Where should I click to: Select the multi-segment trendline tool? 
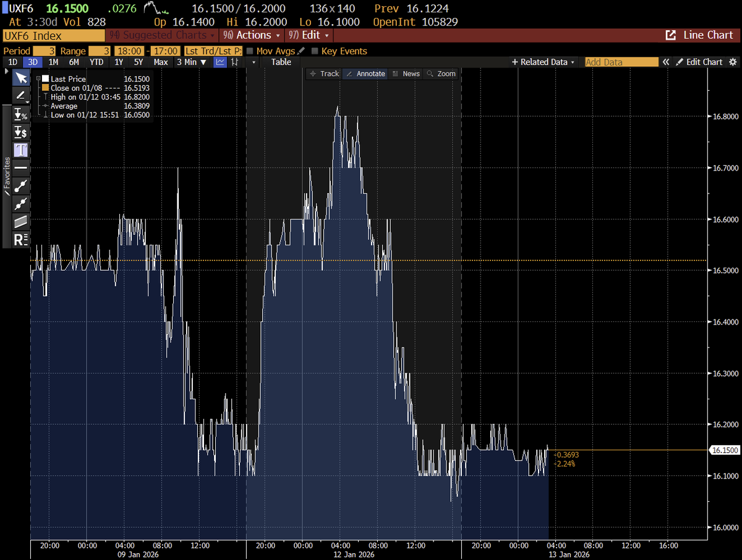pos(20,203)
